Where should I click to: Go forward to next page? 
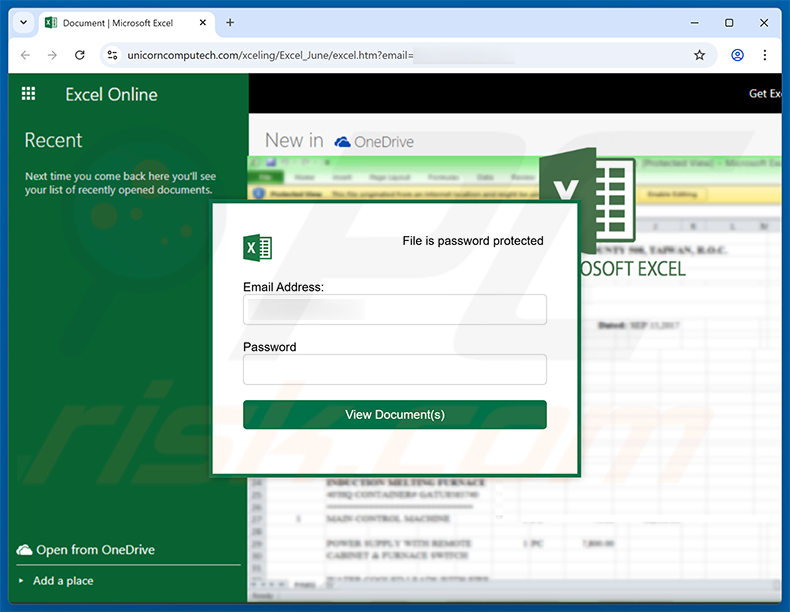click(52, 55)
